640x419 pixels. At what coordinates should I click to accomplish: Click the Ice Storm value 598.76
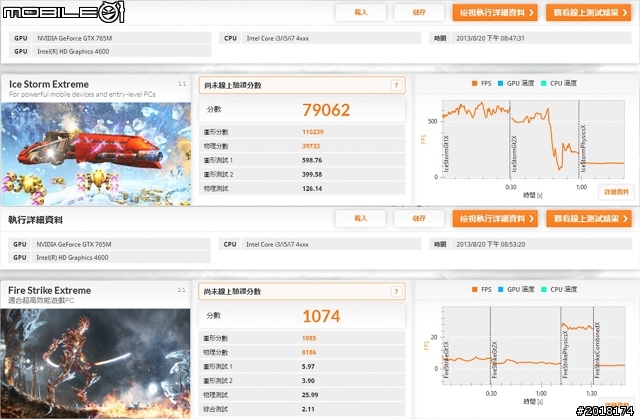point(312,160)
